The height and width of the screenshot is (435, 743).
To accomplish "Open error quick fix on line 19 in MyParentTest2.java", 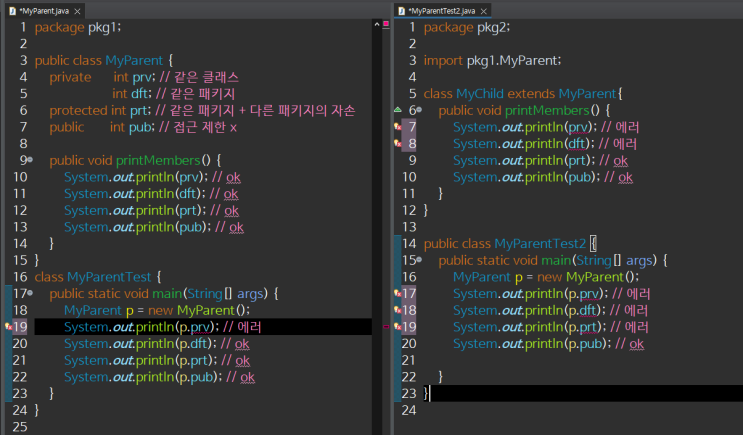I will coord(398,326).
